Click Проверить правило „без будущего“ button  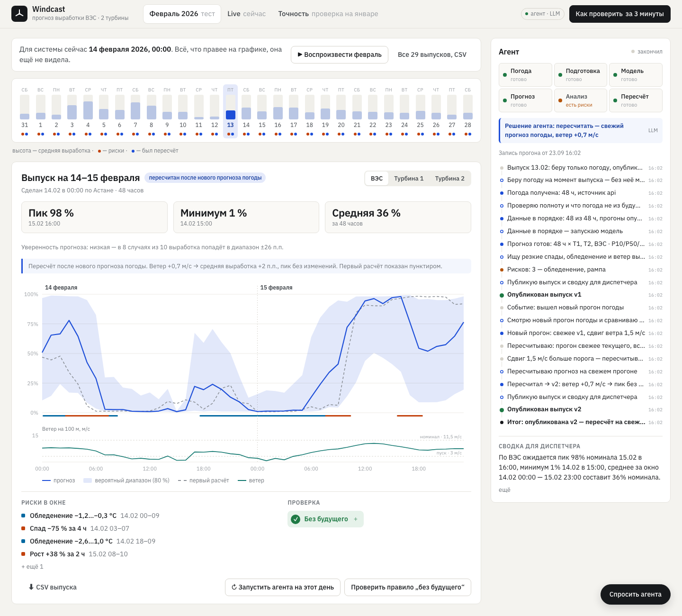pyautogui.click(x=408, y=587)
